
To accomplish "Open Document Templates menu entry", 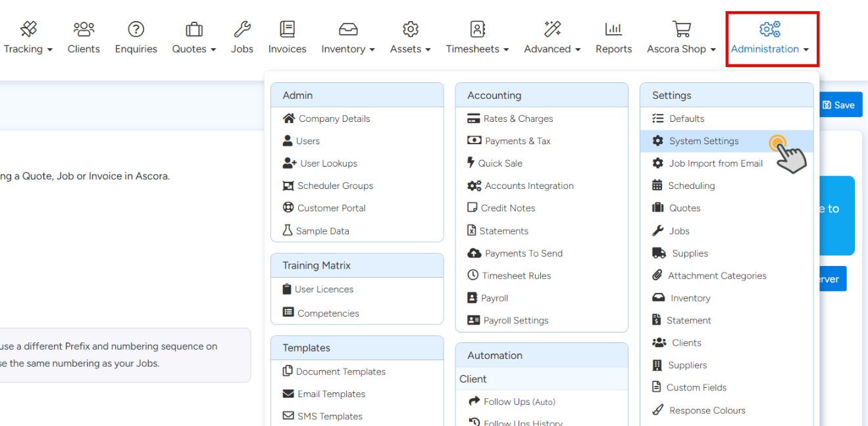I will (x=340, y=371).
